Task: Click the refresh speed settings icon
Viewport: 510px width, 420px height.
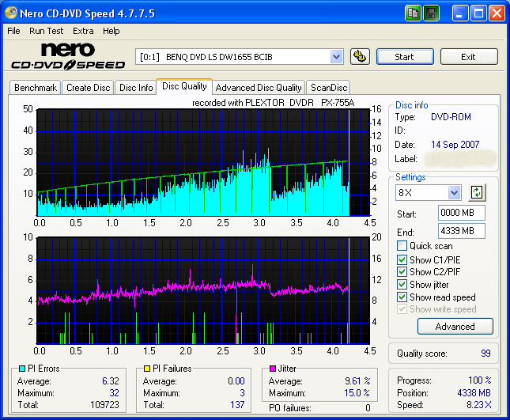Action: pyautogui.click(x=477, y=192)
